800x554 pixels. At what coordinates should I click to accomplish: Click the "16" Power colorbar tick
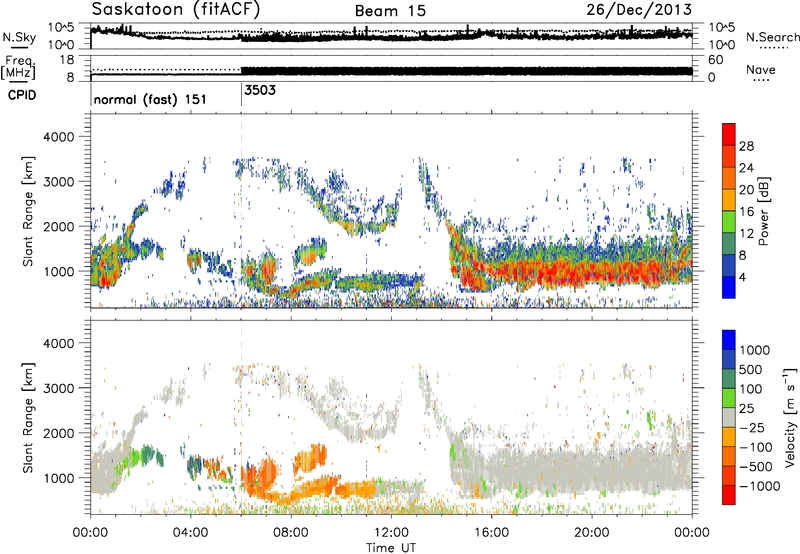pos(746,212)
